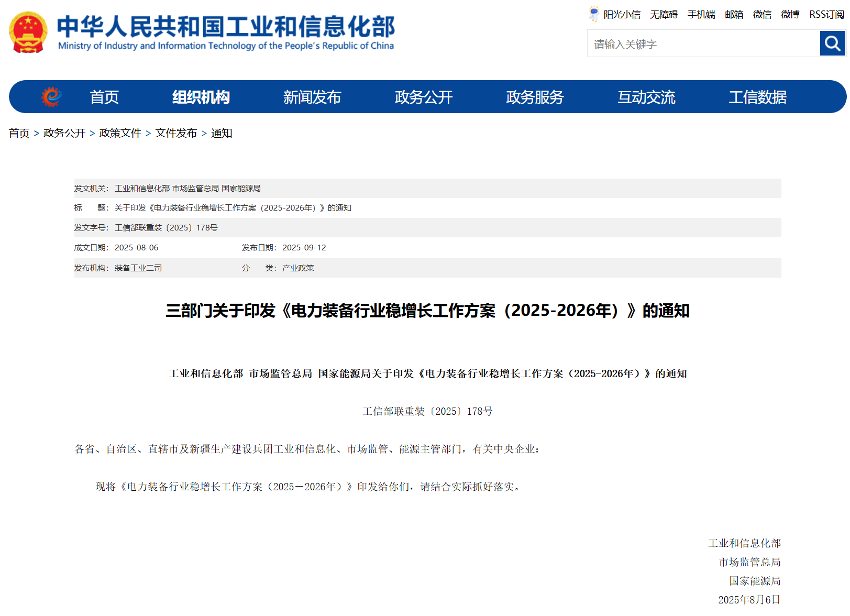Open the 组织机构 navigation tab
This screenshot has height=616, width=850.
201,97
